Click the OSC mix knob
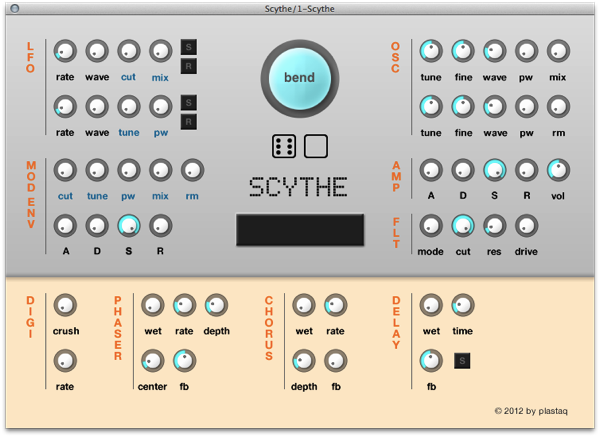This screenshot has width=600, height=437. (558, 51)
